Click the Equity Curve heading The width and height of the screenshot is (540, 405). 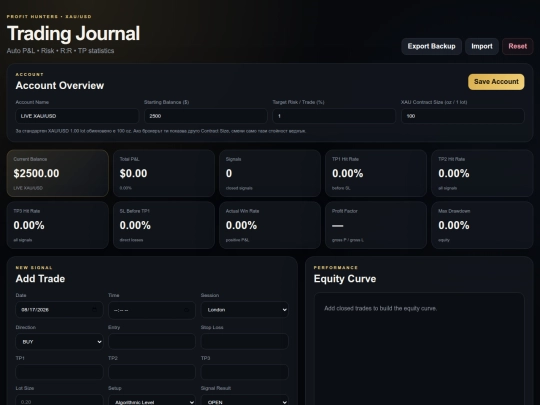point(345,279)
